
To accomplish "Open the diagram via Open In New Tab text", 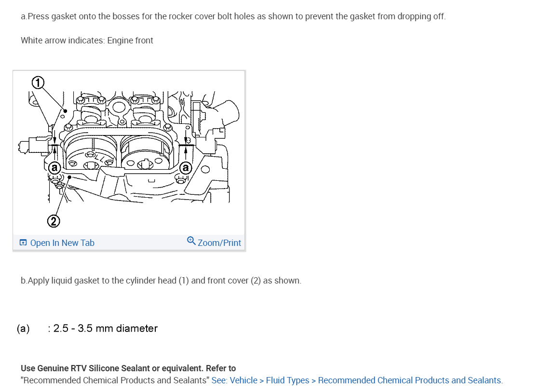I will pos(62,243).
